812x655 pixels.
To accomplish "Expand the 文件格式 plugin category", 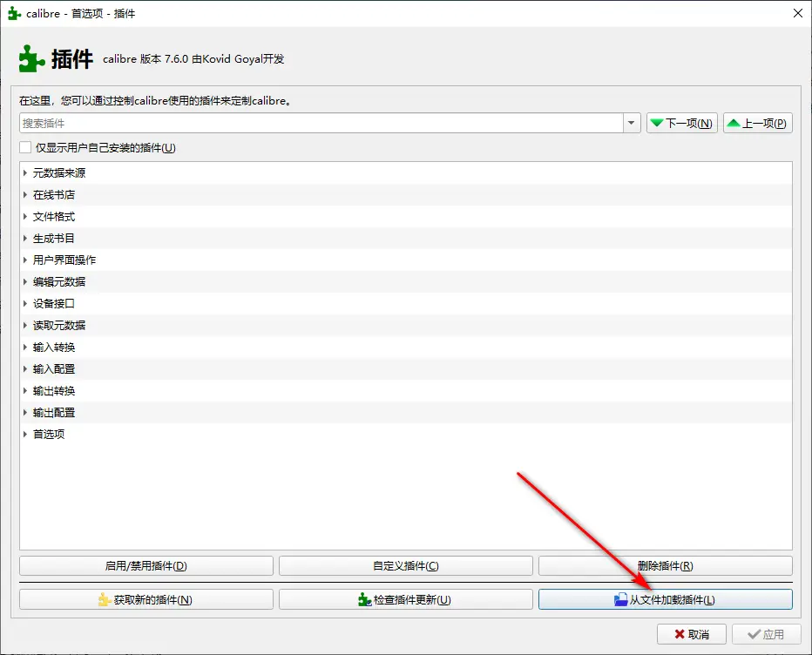I will click(25, 217).
